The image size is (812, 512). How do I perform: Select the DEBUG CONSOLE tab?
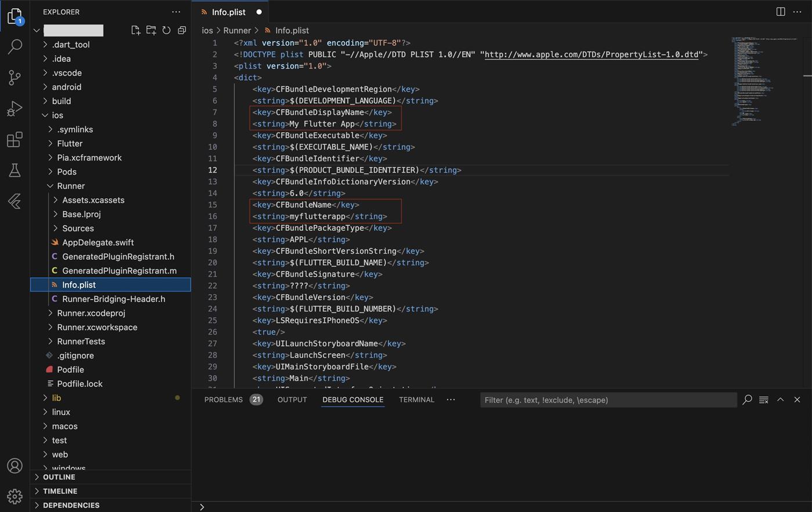pyautogui.click(x=353, y=400)
